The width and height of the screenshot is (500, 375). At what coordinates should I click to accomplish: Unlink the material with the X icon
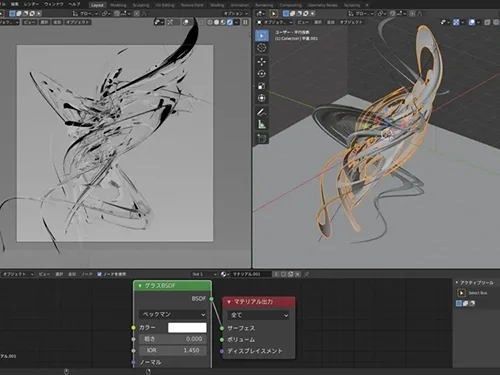click(297, 274)
